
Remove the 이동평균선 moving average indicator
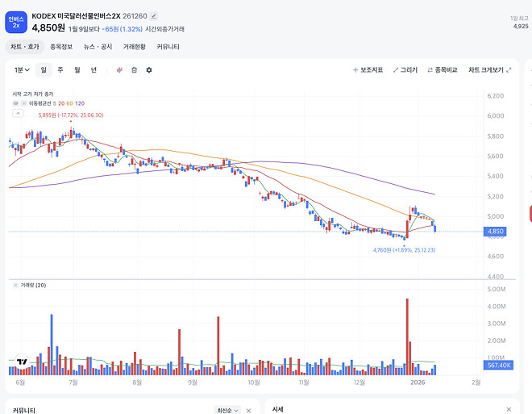(x=23, y=103)
